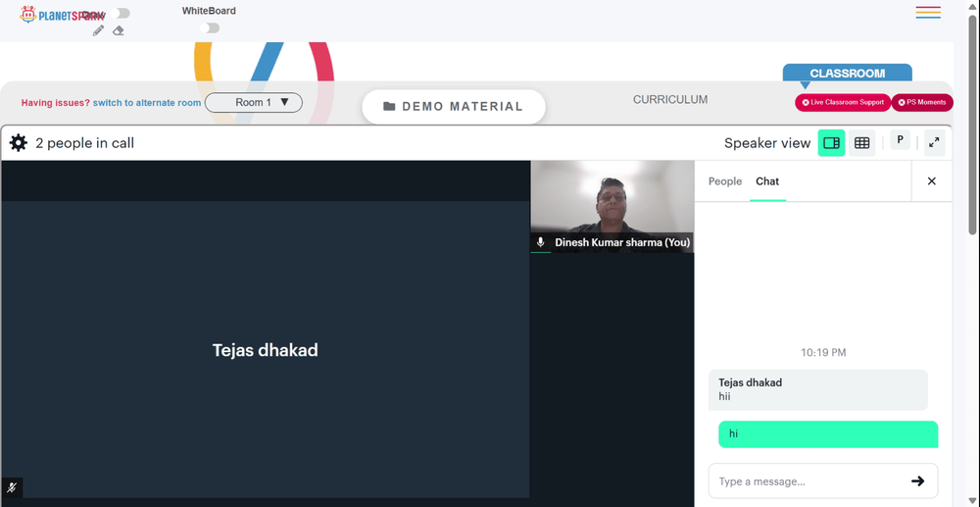This screenshot has height=507, width=980.
Task: Click Live Classroom Support button
Action: tap(843, 103)
